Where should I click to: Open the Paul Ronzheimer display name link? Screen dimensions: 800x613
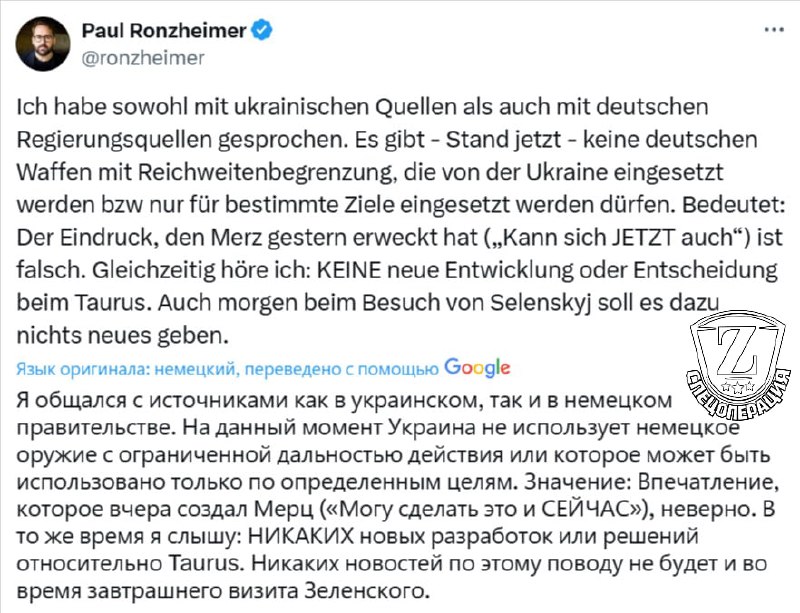[163, 30]
